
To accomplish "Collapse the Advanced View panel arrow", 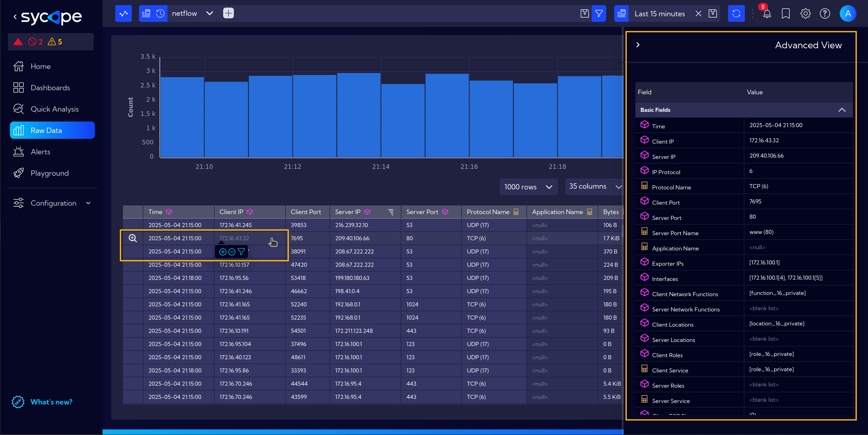I will click(x=638, y=45).
